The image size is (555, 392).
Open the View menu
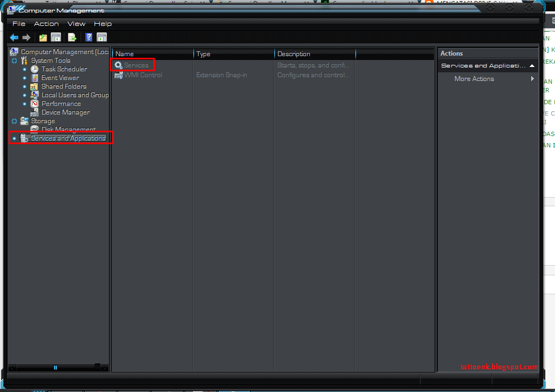pyautogui.click(x=76, y=23)
